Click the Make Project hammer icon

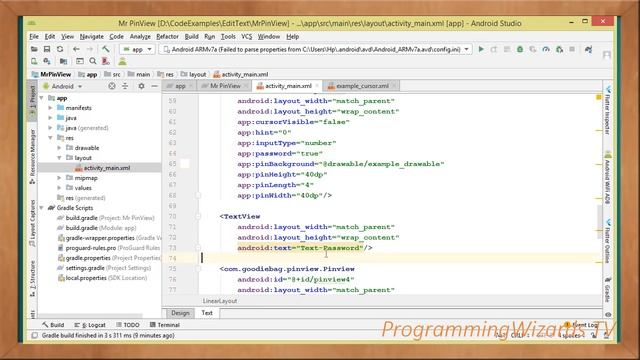pyautogui.click(x=106, y=49)
